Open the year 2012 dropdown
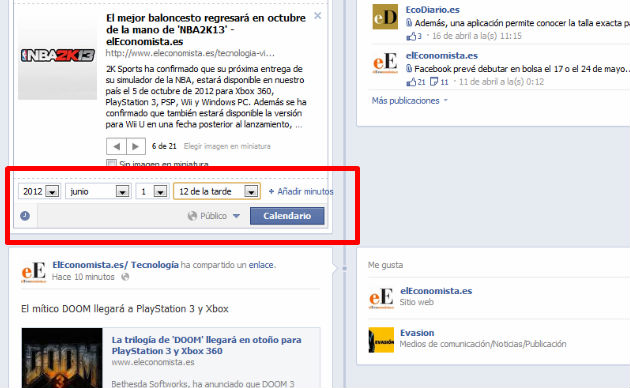Screen dimensions: 630x388 [x=39, y=191]
